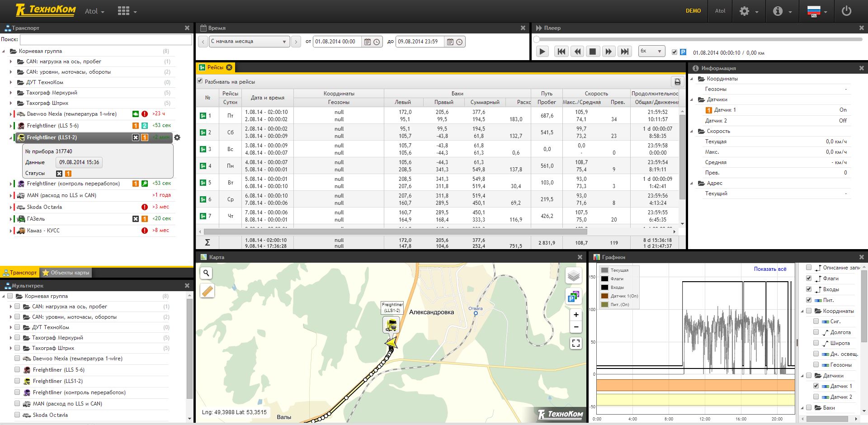Image resolution: width=868 pixels, height=425 pixels.
Task: Click the 'Показать всё' link in graphs
Action: (770, 269)
